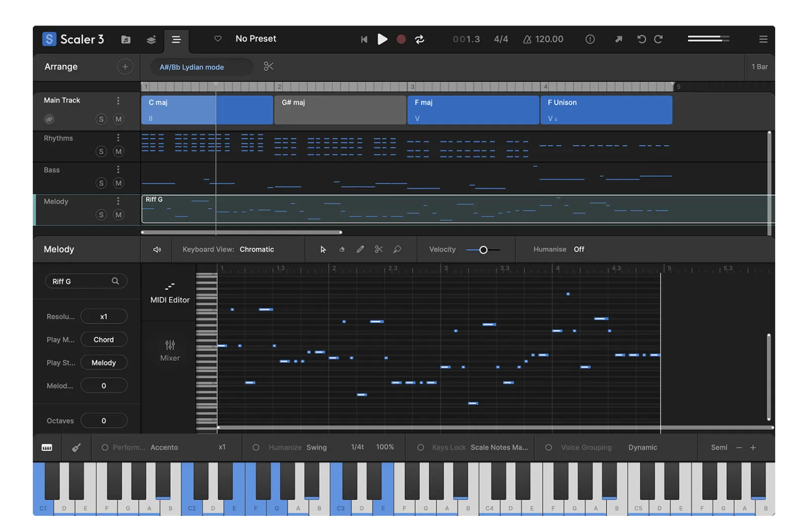Show the piano keyboard view icon
Screen dimensions: 808x532
click(47, 448)
